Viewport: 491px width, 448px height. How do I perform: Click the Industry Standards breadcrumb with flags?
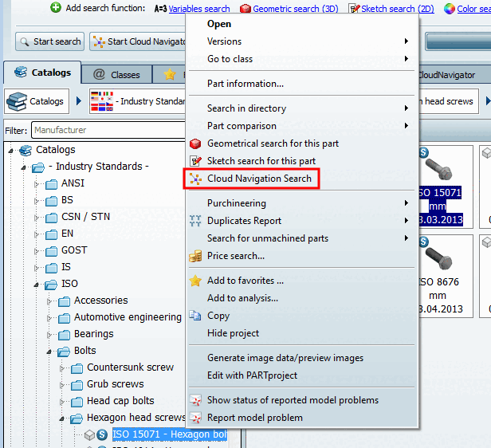tap(137, 101)
